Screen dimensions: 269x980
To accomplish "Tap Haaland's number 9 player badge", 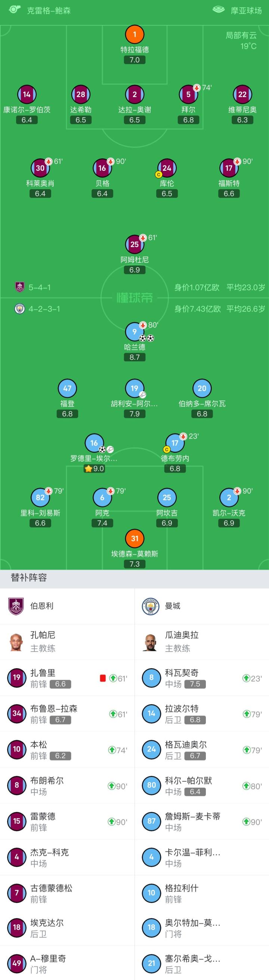I will click(x=134, y=332).
